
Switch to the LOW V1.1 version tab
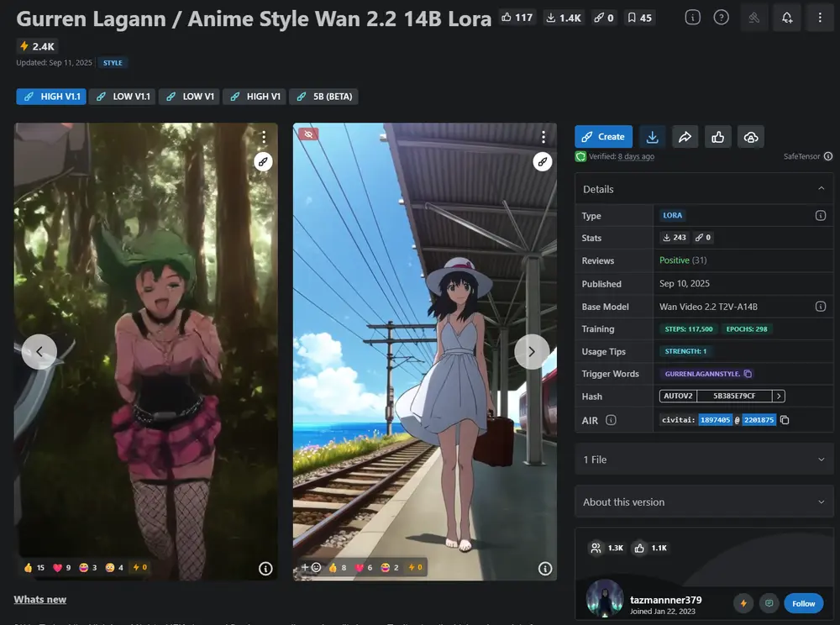[123, 96]
